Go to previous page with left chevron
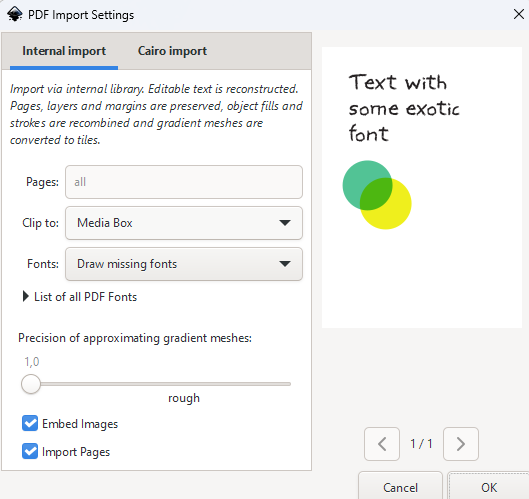 coord(382,444)
